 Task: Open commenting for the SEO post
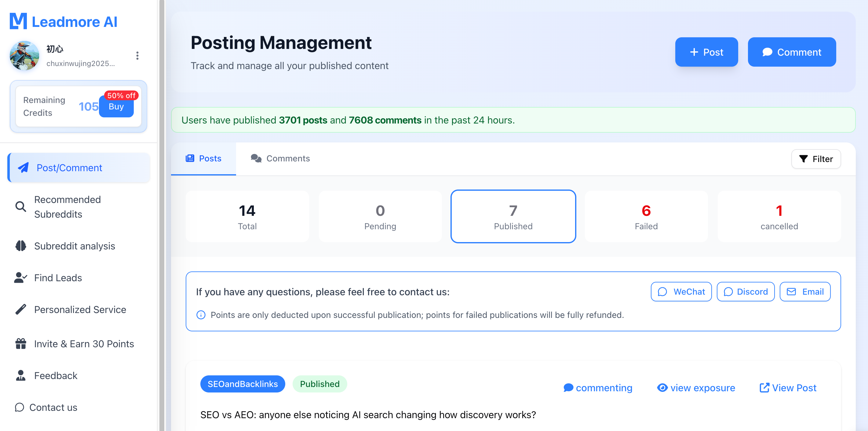(598, 388)
